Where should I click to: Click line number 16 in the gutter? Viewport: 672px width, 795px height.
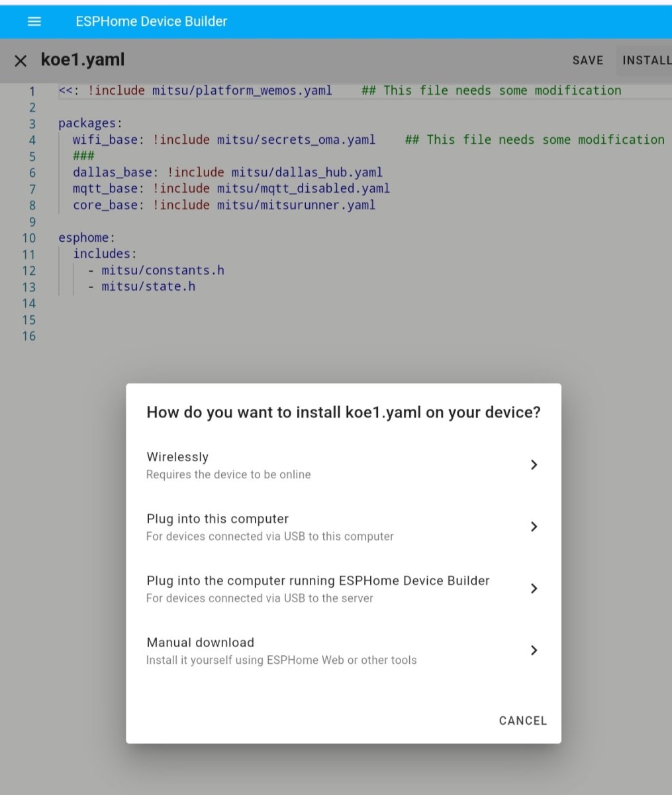tap(29, 336)
